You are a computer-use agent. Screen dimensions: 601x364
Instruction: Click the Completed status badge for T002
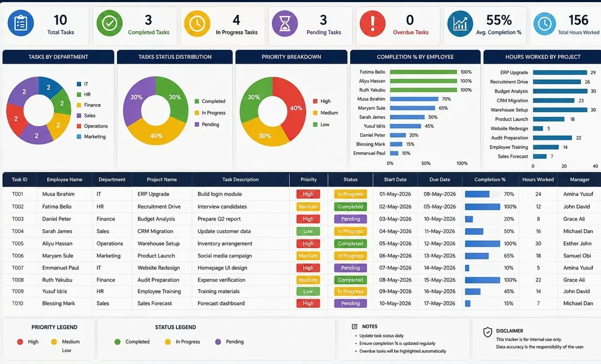point(350,207)
